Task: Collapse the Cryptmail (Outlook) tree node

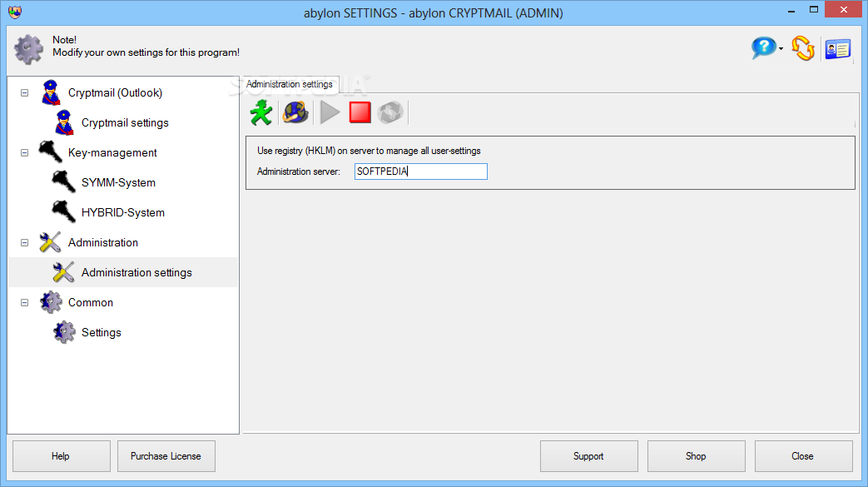Action: point(24,92)
